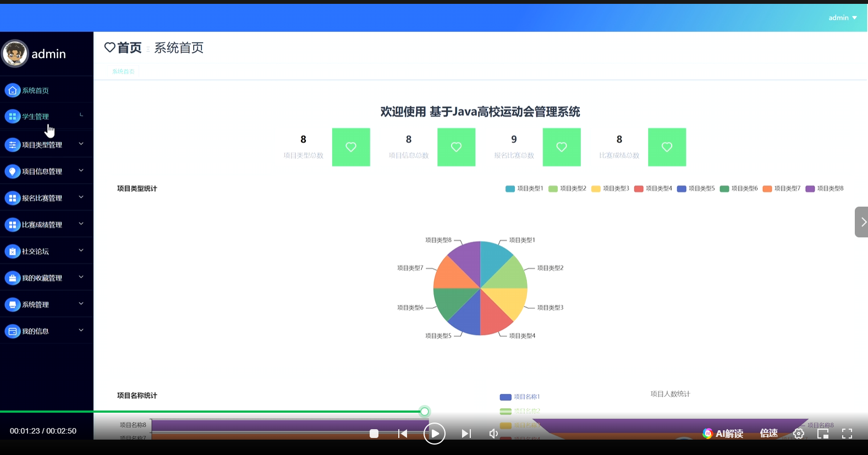
Task: Click the 项目类型管理 sliders icon
Action: pyautogui.click(x=12, y=145)
